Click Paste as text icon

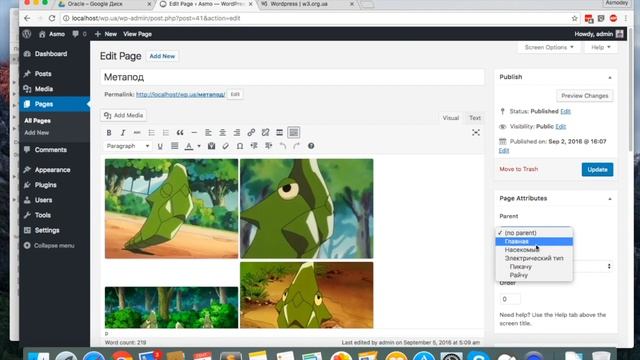pos(211,146)
